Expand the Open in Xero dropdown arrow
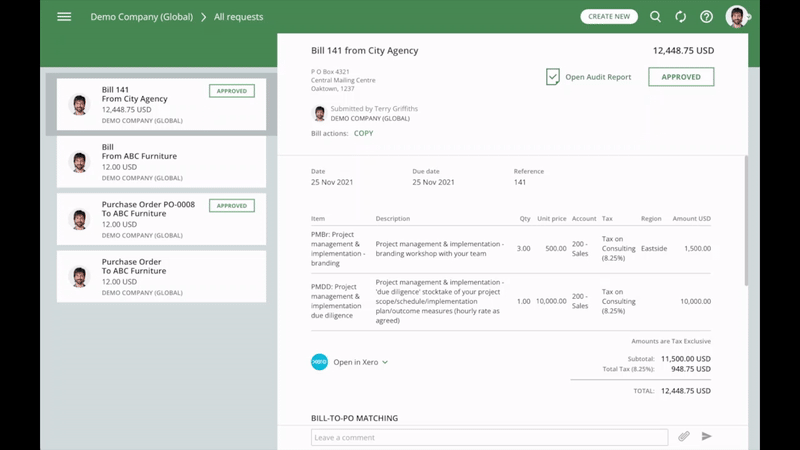Viewport: 800px width, 450px height. 385,362
